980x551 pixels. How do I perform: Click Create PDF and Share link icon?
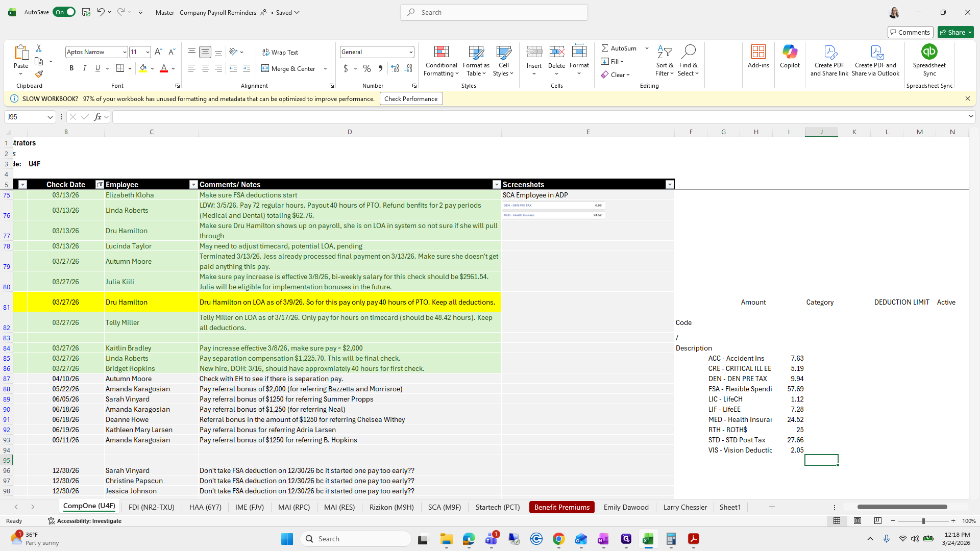[x=829, y=53]
